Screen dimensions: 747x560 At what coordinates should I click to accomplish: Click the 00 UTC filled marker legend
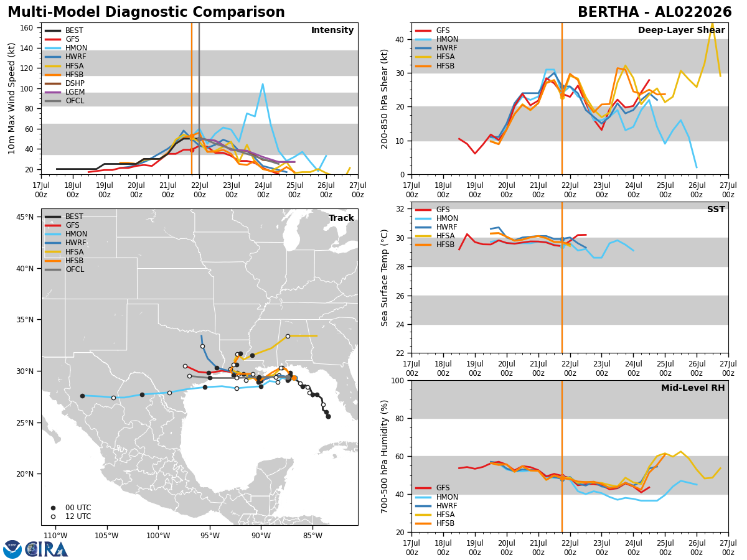[x=70, y=508]
